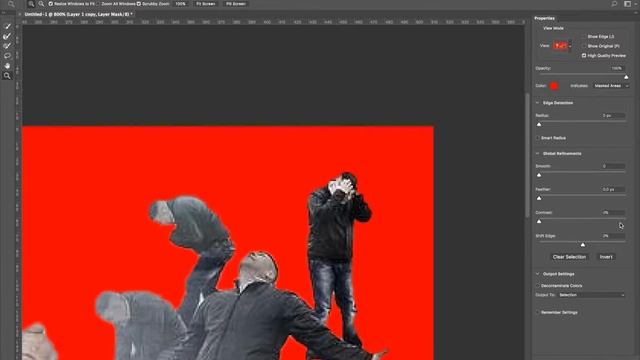The width and height of the screenshot is (640, 360).
Task: Select the Hand tool
Action: [x=7, y=66]
